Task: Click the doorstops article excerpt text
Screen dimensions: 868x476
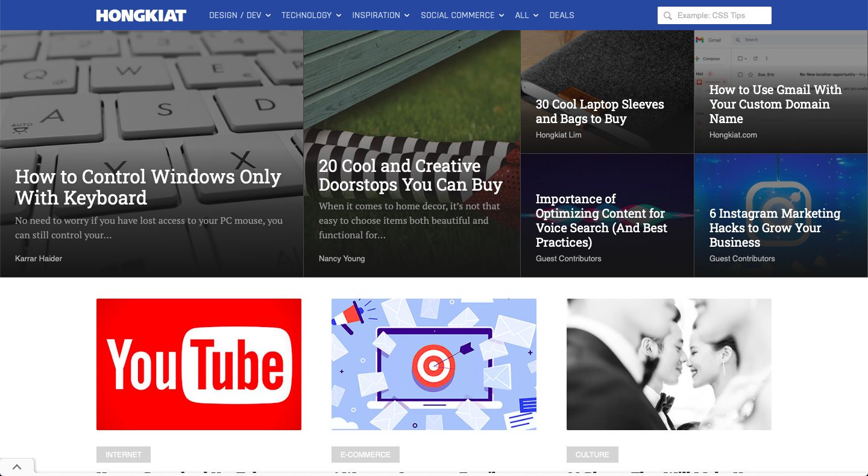Action: 410,220
